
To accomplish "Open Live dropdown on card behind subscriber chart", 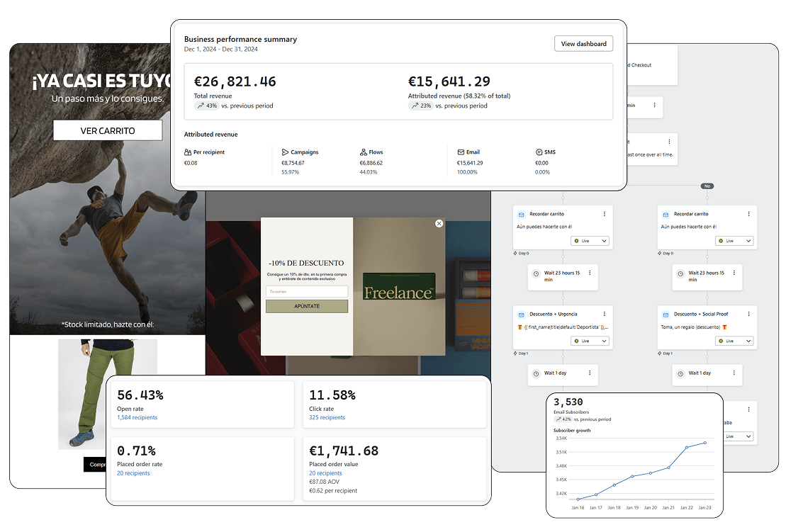I will tap(738, 436).
